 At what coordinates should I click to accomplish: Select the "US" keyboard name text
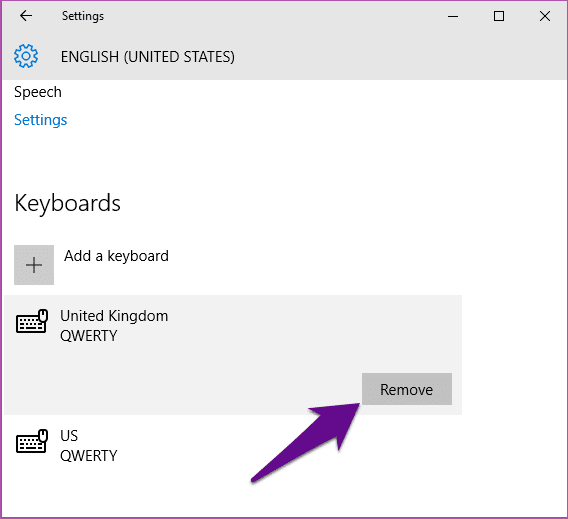point(69,436)
